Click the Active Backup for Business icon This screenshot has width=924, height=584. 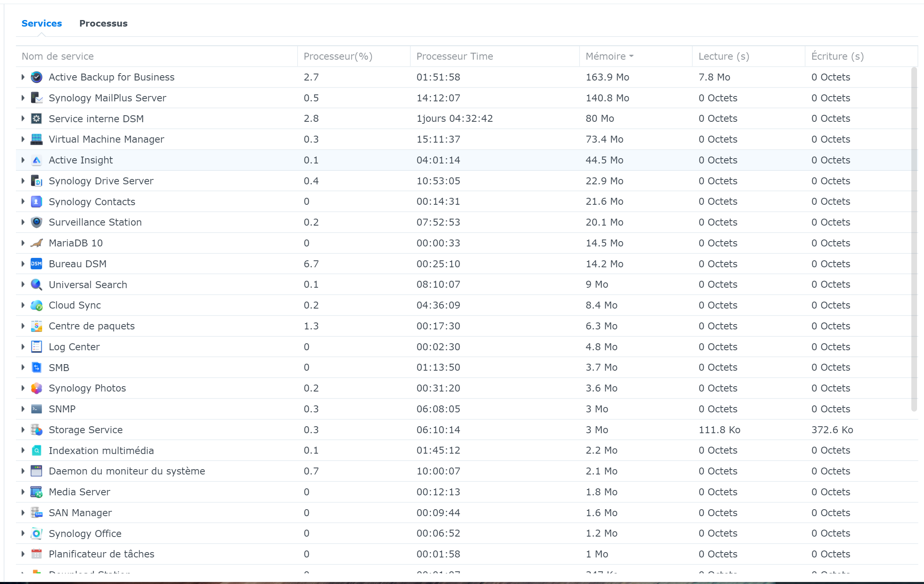coord(36,77)
